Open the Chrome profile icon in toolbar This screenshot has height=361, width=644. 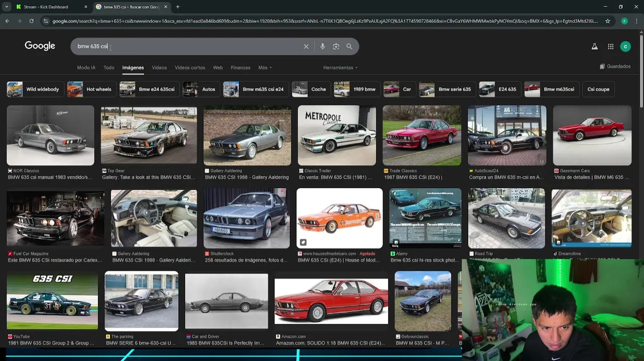pos(624,21)
